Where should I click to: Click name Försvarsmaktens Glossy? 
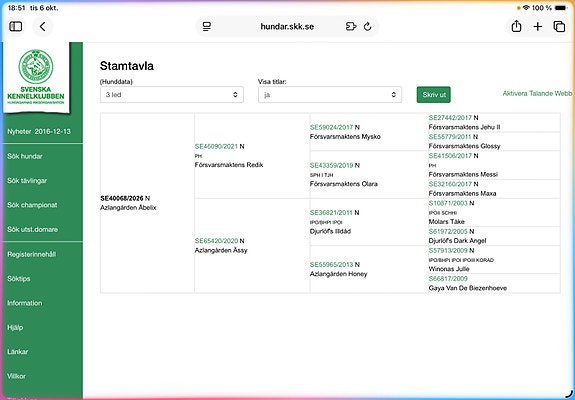coord(464,146)
